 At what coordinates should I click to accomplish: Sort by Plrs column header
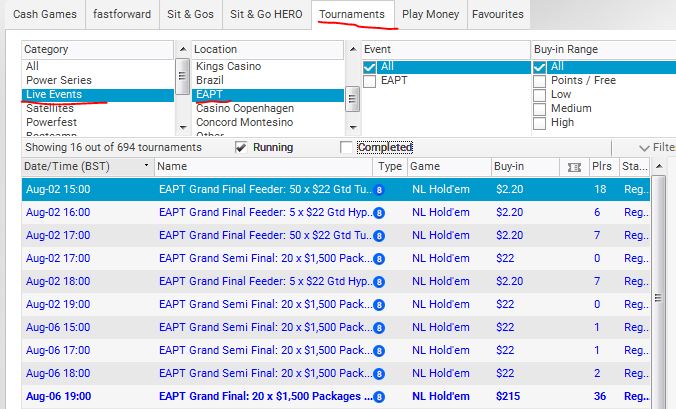click(x=604, y=166)
